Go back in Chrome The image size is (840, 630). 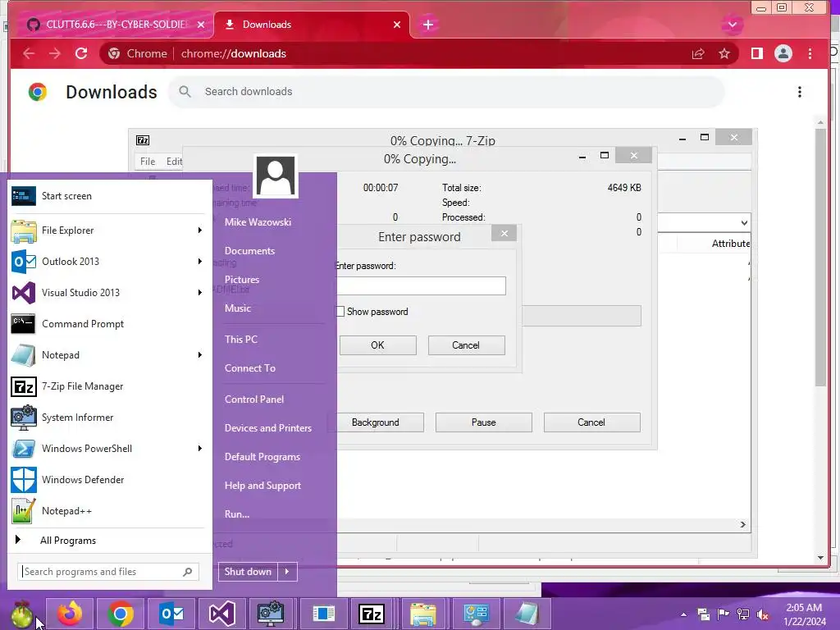(x=29, y=53)
